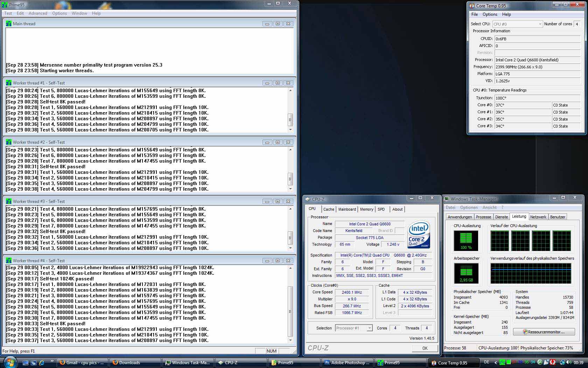Switch to CPU-Z via the taskbar

[241, 363]
